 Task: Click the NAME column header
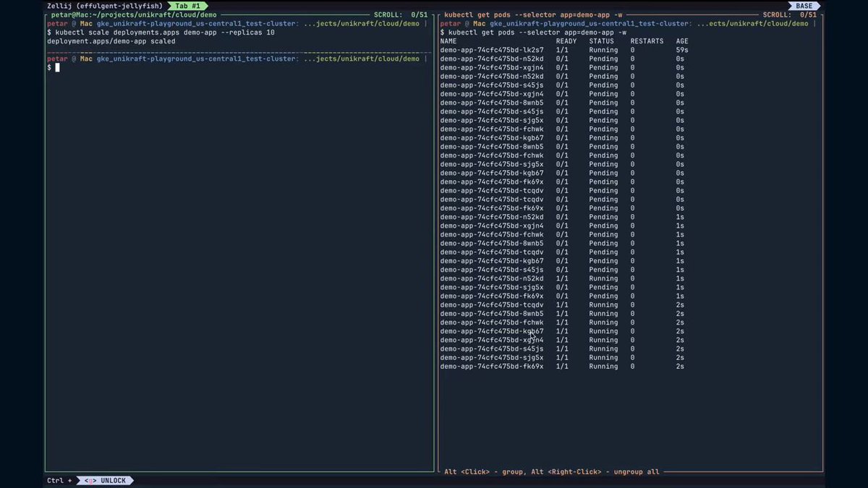pyautogui.click(x=448, y=41)
